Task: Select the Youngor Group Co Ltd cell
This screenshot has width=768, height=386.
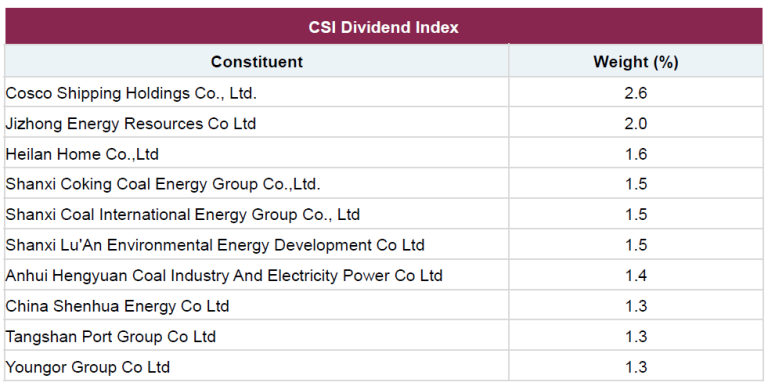Action: click(257, 366)
